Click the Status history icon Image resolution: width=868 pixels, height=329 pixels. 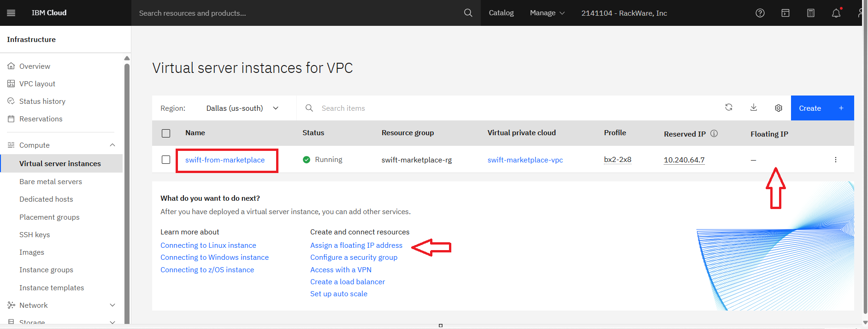[x=11, y=101]
